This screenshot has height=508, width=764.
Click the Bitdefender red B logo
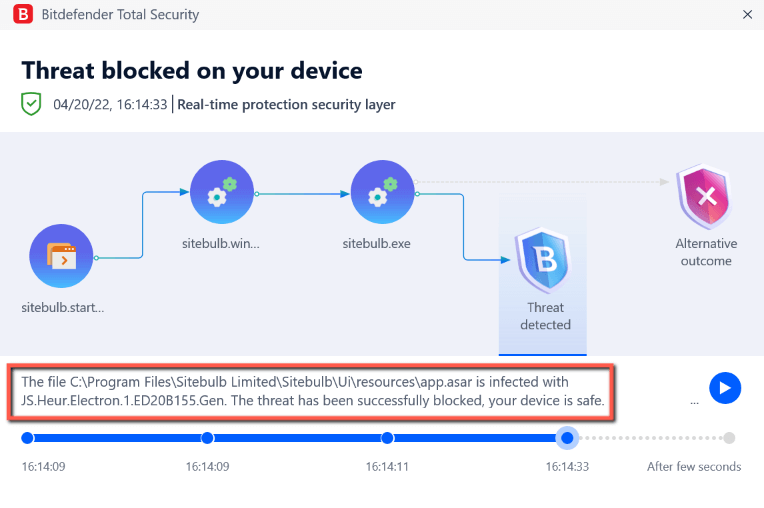tap(23, 14)
